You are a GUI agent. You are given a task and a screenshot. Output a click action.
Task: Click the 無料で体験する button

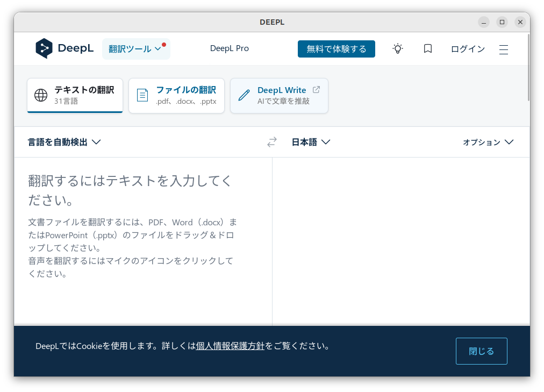336,48
